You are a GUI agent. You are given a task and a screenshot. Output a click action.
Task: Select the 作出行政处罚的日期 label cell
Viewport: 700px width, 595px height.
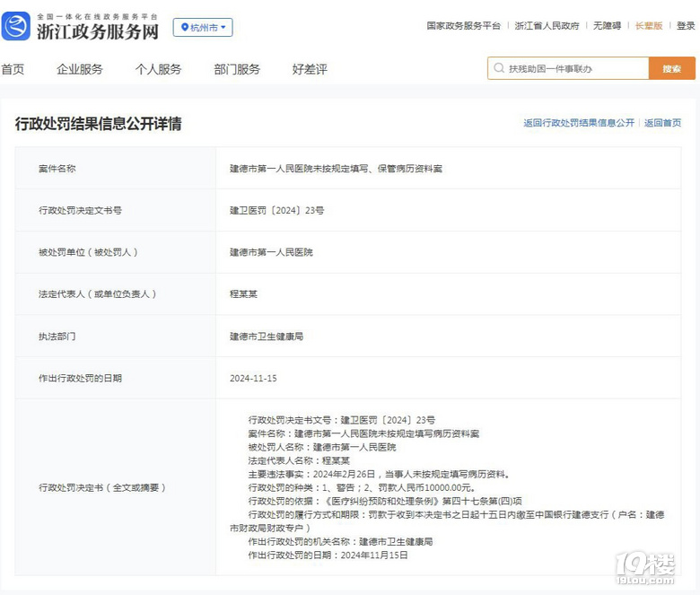click(x=116, y=378)
